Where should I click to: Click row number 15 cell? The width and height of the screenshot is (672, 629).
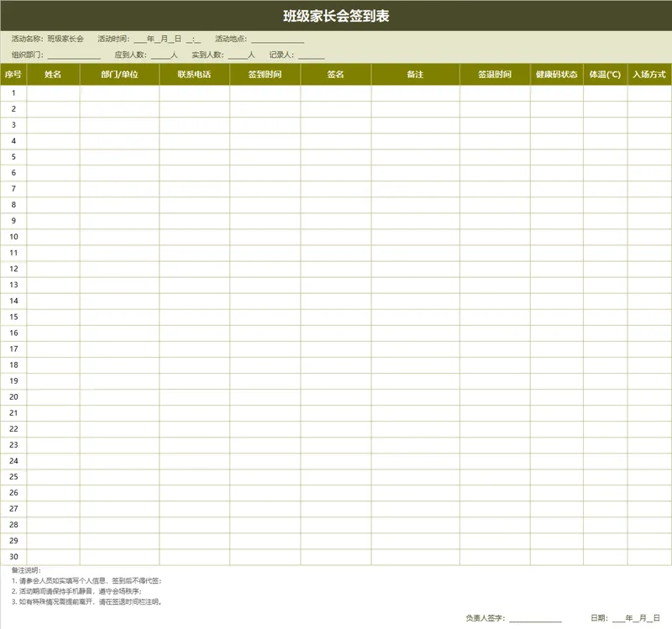13,317
